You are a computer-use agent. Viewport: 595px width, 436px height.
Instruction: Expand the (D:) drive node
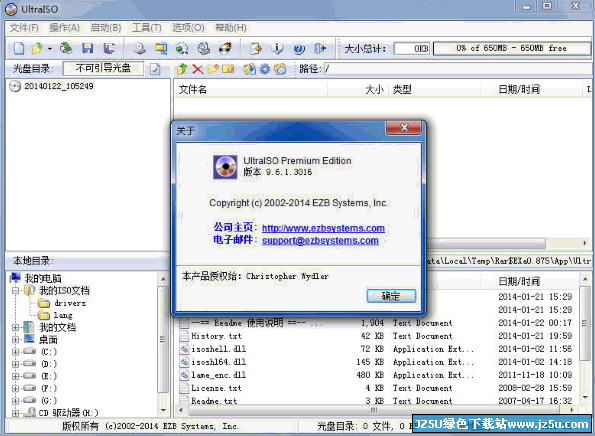coord(15,364)
